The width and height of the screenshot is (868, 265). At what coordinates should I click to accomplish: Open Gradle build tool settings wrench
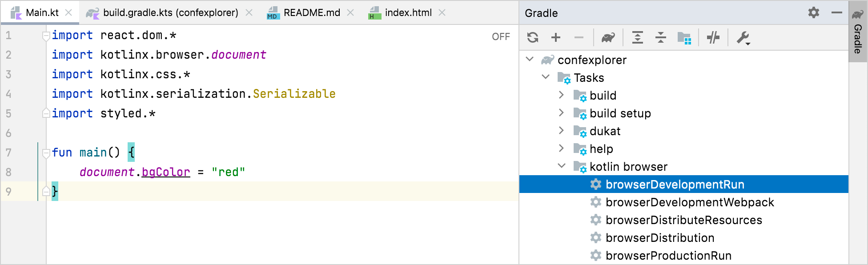coord(743,38)
